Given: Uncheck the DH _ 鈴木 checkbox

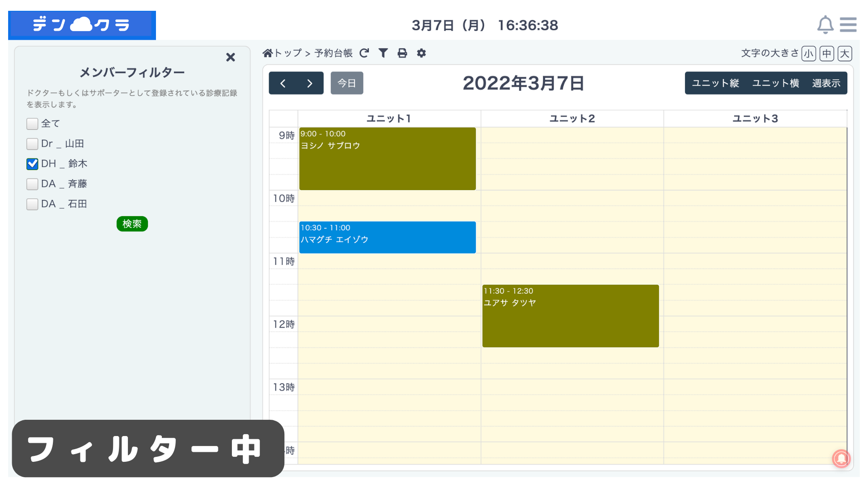Looking at the screenshot, I should coord(32,164).
